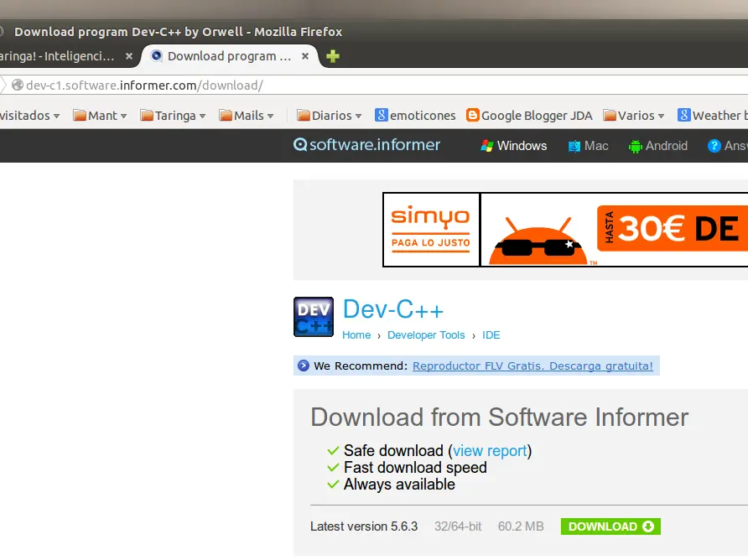Click the Taringa folder icon
The image size is (748, 560).
pyautogui.click(x=147, y=115)
